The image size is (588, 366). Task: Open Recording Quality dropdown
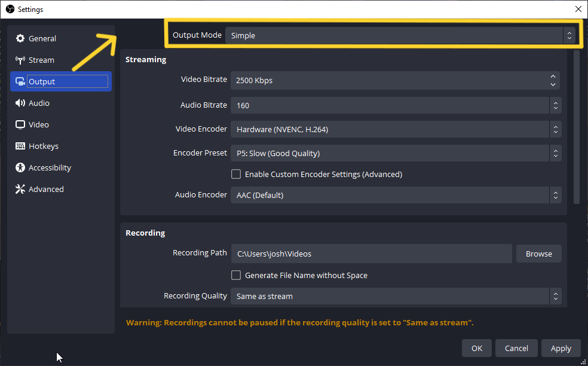[396, 296]
